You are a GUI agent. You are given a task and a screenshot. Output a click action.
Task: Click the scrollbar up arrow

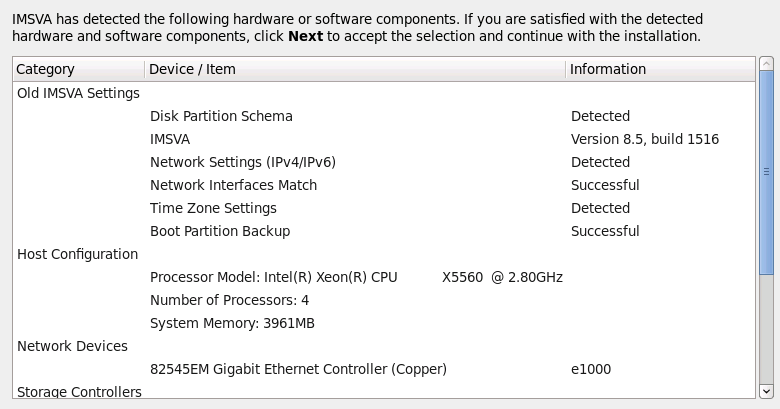767,66
